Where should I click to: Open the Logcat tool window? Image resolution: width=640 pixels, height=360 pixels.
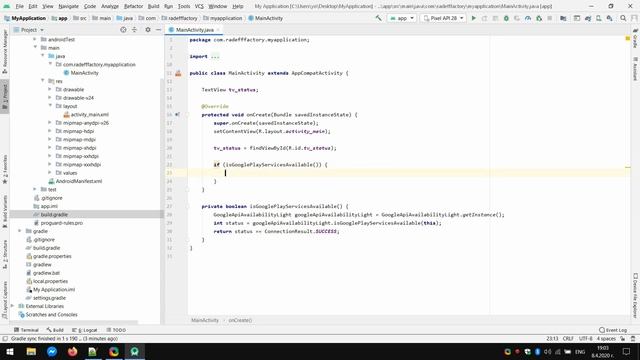[x=85, y=330]
